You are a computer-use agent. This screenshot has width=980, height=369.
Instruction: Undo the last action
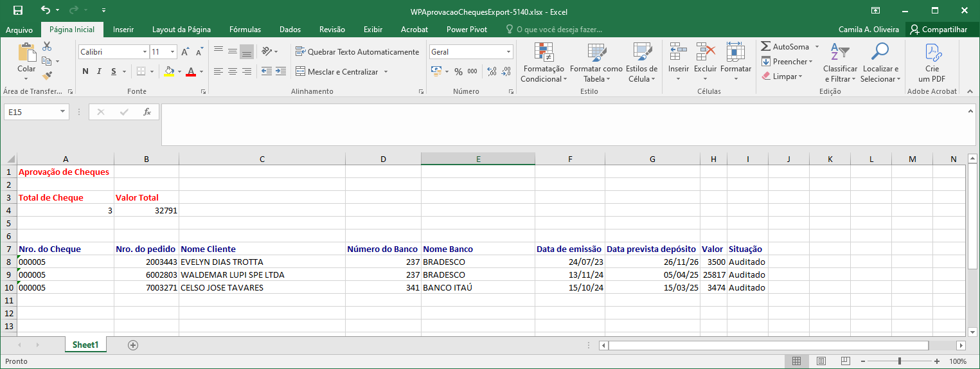tap(45, 10)
